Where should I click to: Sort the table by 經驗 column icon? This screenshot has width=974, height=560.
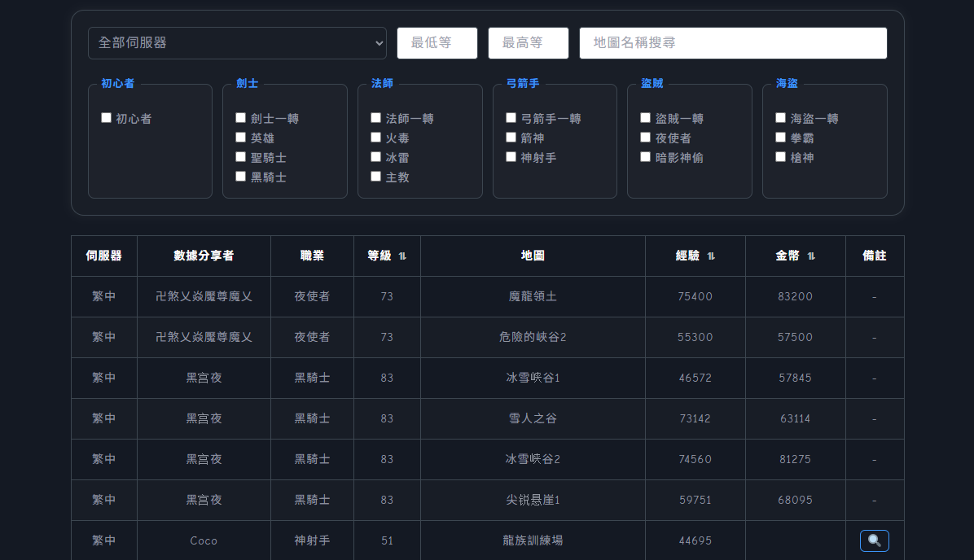pyautogui.click(x=711, y=256)
